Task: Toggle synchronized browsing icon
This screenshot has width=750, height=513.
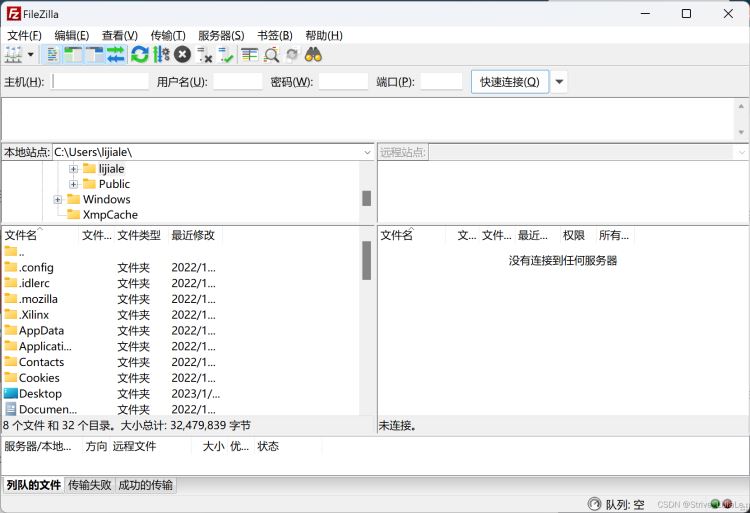Action: (292, 55)
